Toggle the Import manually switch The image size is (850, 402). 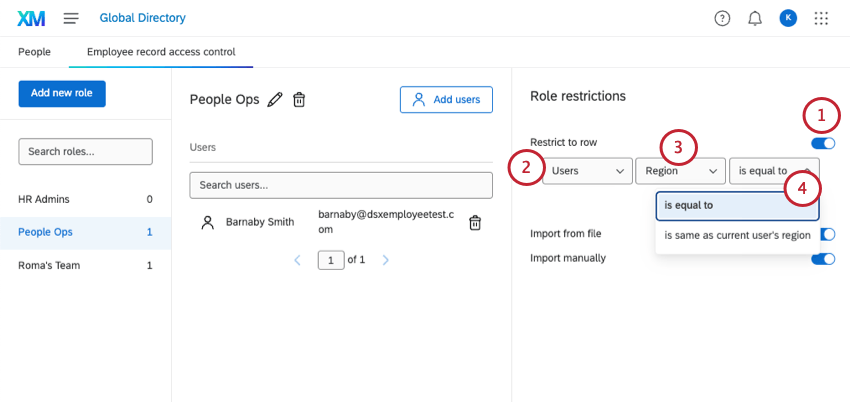click(x=823, y=258)
